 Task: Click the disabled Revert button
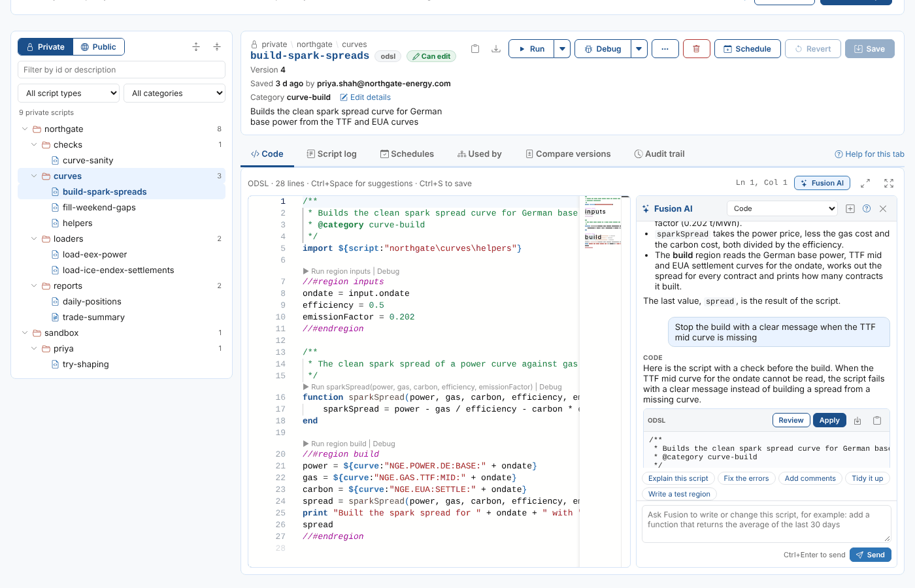coord(812,49)
